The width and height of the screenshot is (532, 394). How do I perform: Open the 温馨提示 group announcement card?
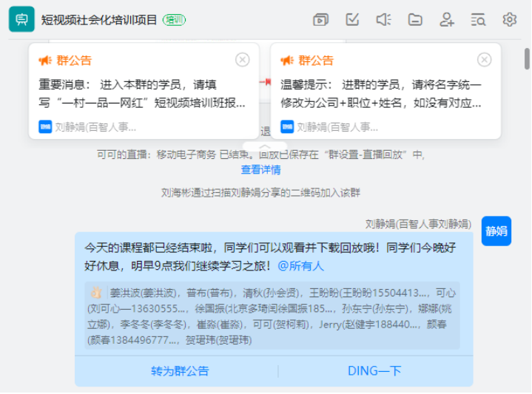[385, 91]
